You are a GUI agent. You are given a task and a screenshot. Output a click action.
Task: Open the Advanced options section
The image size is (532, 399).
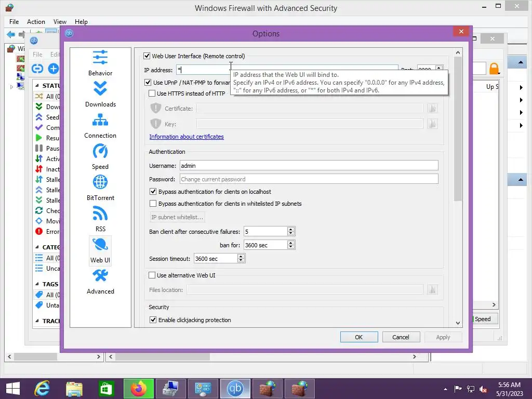pyautogui.click(x=100, y=282)
